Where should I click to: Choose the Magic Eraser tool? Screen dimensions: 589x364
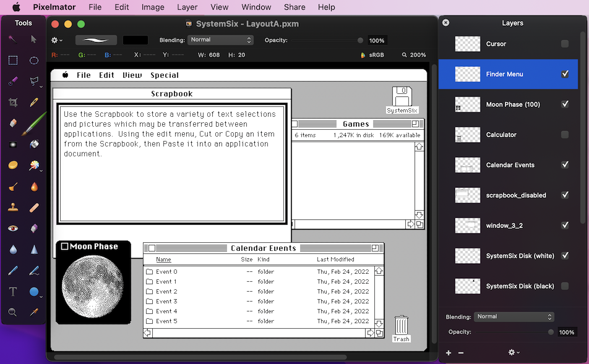[34, 228]
